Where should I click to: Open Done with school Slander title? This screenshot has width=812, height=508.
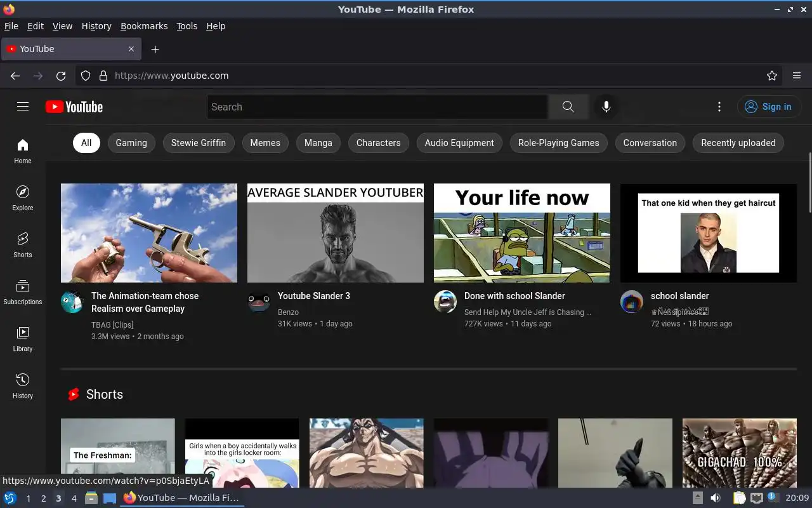pos(514,296)
